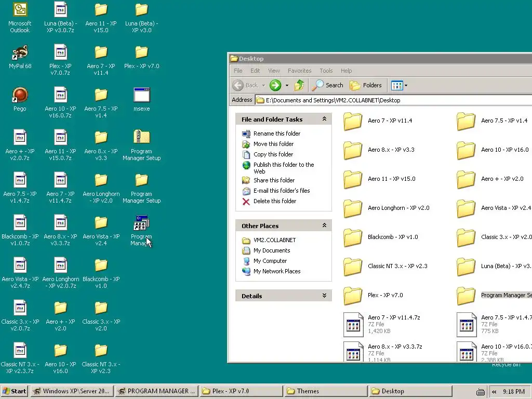Open the File menu
Screen dimensions: 532x399
pyautogui.click(x=238, y=71)
